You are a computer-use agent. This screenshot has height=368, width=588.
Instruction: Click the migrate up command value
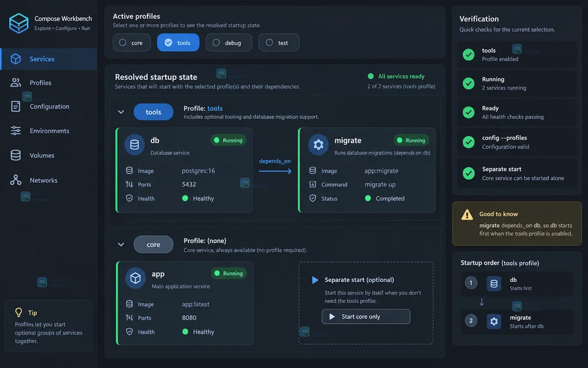(x=380, y=185)
